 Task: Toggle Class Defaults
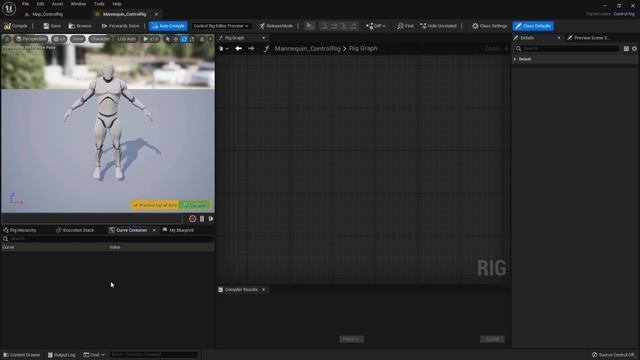(x=533, y=26)
